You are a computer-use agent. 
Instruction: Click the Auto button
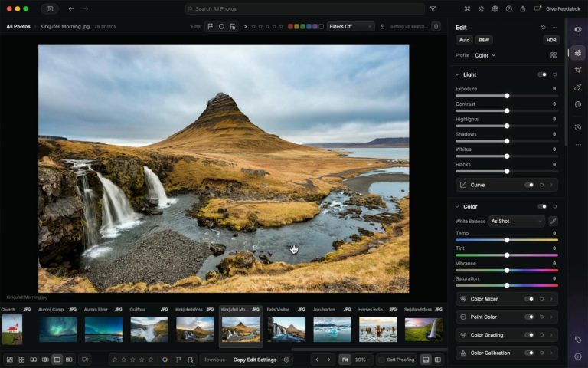pos(464,40)
